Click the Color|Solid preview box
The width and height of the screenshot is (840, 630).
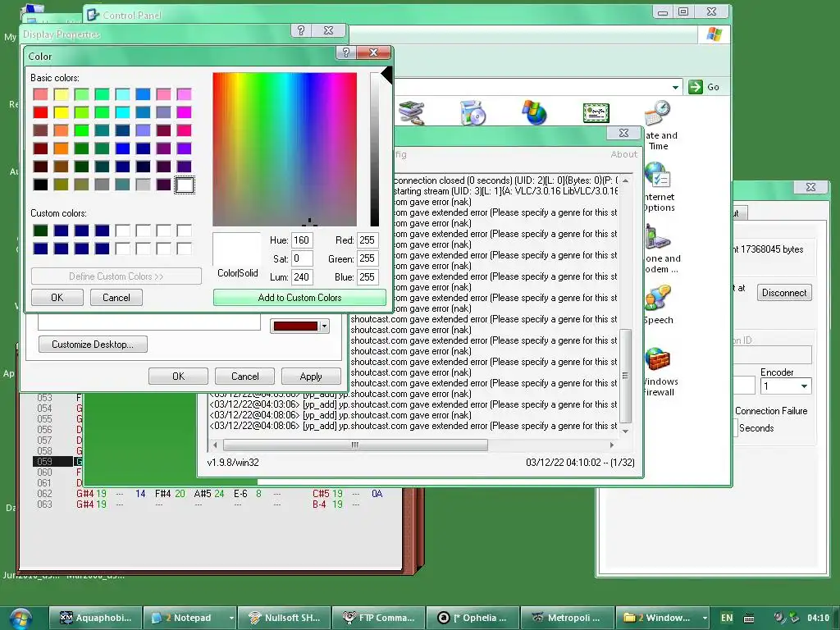pos(236,249)
